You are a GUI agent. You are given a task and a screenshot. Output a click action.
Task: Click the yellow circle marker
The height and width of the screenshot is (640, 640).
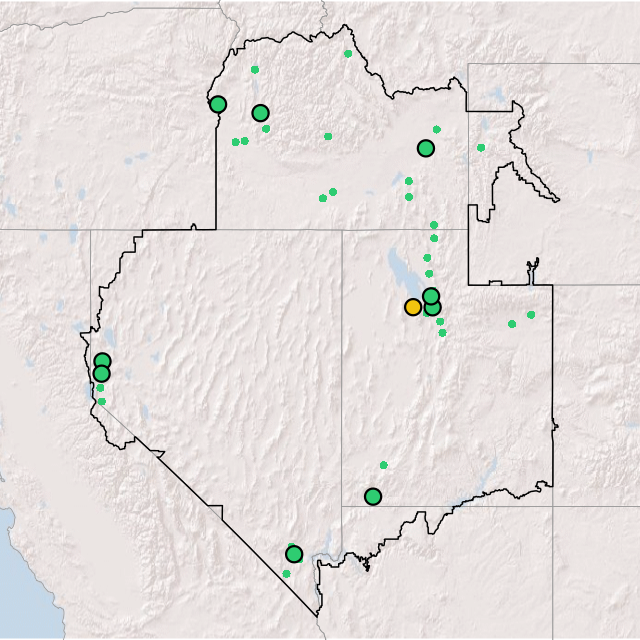tap(413, 307)
